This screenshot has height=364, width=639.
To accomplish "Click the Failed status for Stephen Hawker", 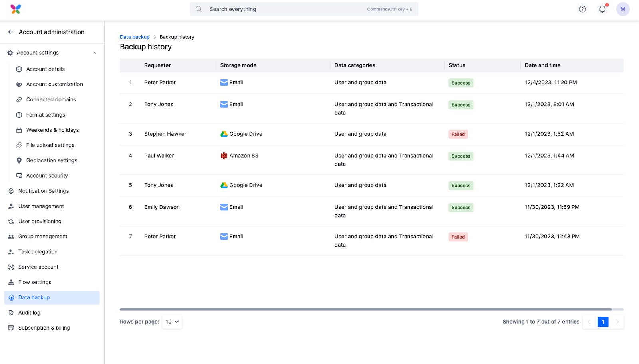I will tap(458, 134).
